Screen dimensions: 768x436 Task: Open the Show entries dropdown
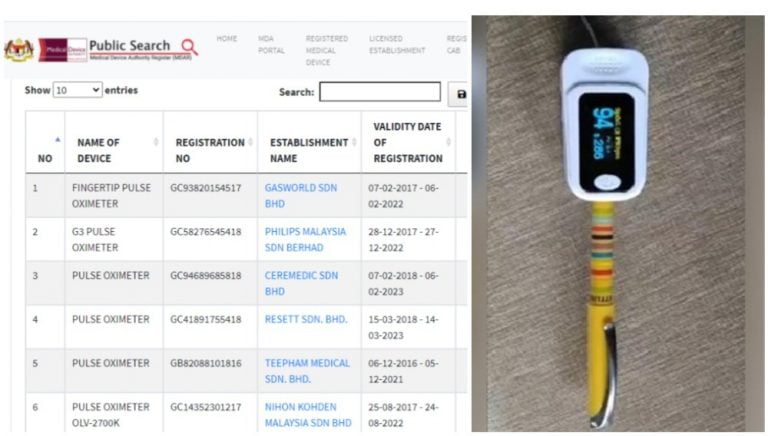77,90
